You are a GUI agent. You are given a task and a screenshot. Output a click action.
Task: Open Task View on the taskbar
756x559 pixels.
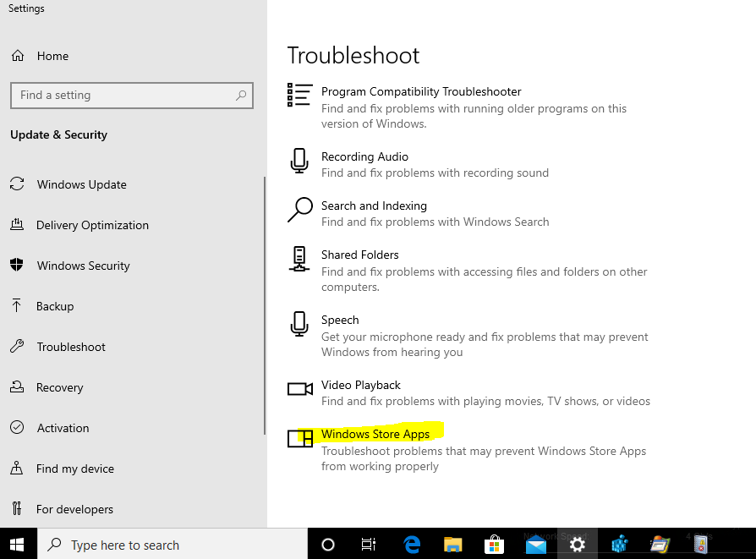point(369,545)
